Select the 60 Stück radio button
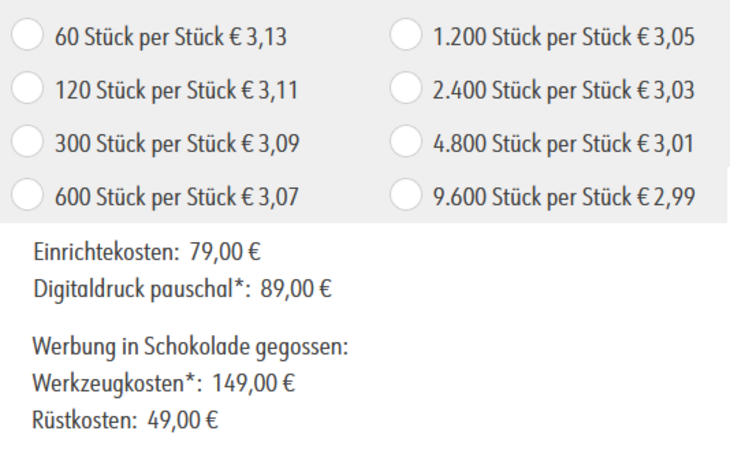The width and height of the screenshot is (730, 453). click(27, 37)
